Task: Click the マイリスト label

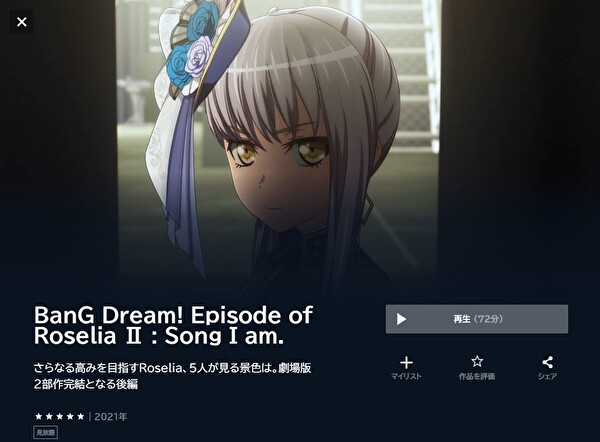Action: [x=406, y=377]
